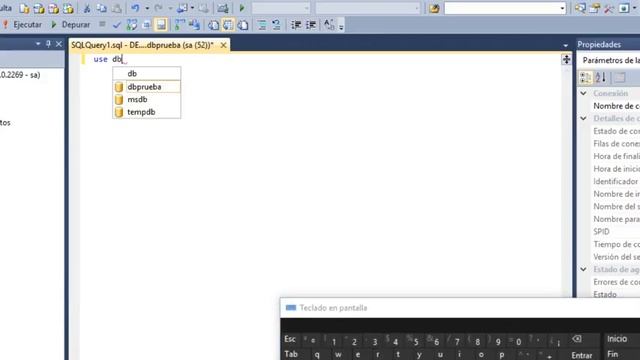Click the split editor handle icon
The width and height of the screenshot is (640, 360).
(566, 60)
